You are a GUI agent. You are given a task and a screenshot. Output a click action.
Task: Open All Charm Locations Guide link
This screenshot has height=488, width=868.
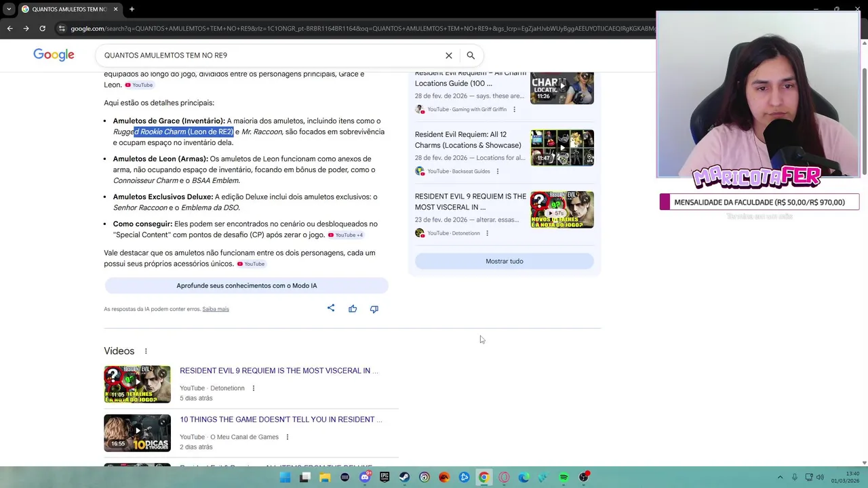pyautogui.click(x=471, y=78)
